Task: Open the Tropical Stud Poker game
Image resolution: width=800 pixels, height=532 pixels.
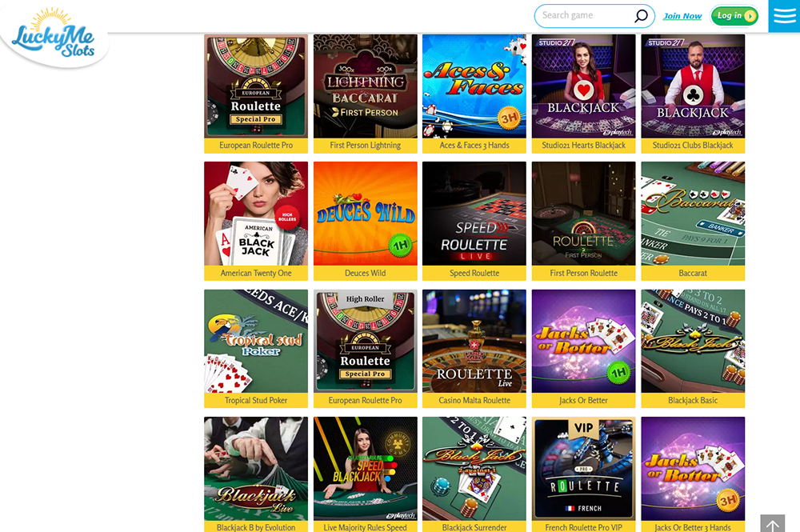Action: point(256,341)
